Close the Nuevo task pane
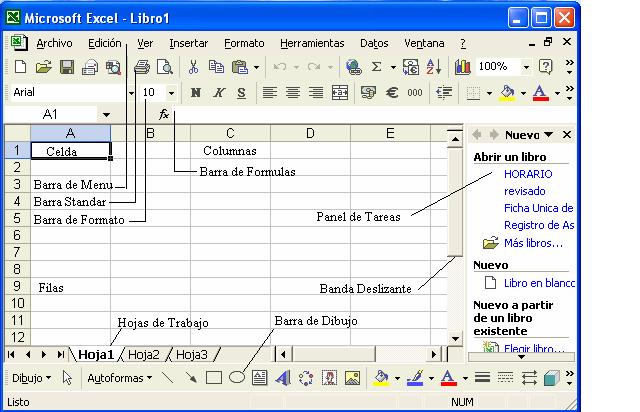640x412 pixels. (x=567, y=134)
